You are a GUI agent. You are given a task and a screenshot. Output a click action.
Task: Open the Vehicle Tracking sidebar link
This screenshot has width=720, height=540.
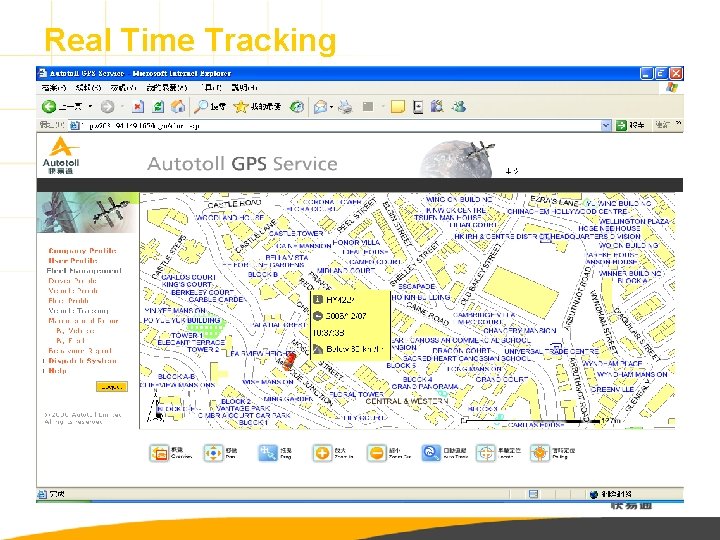pos(78,311)
